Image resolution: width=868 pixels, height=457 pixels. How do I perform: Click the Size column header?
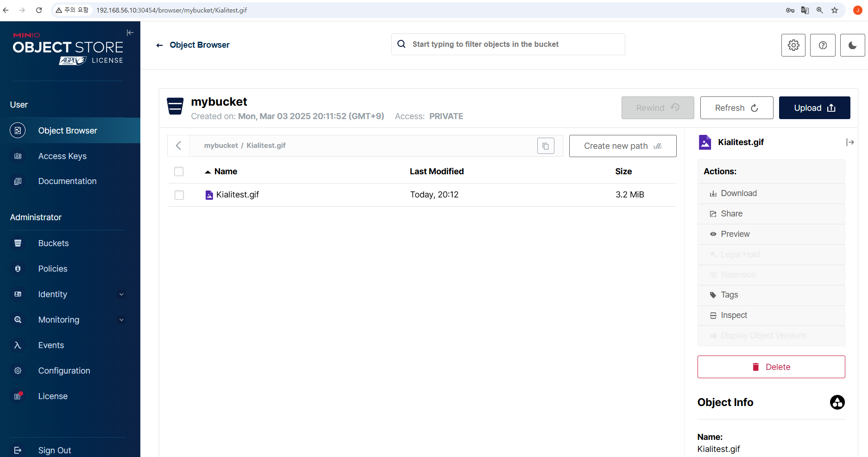pyautogui.click(x=623, y=171)
